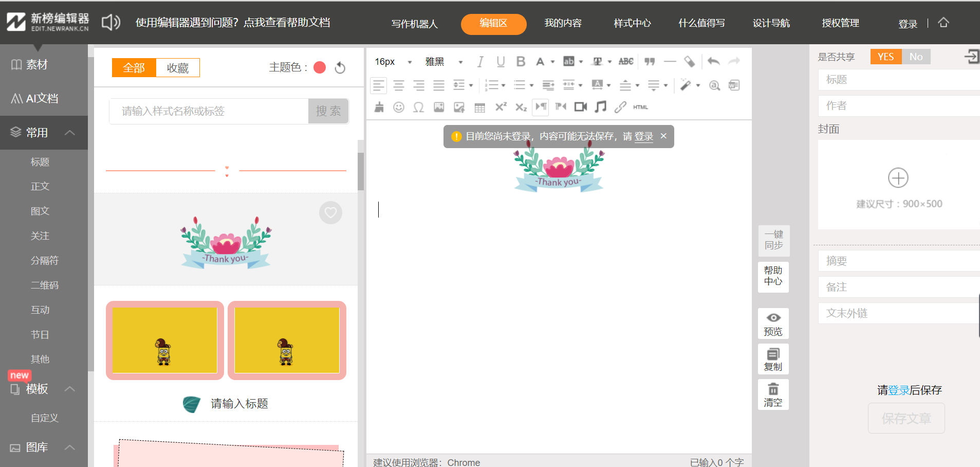Insert emoji using the smiley icon

point(399,107)
